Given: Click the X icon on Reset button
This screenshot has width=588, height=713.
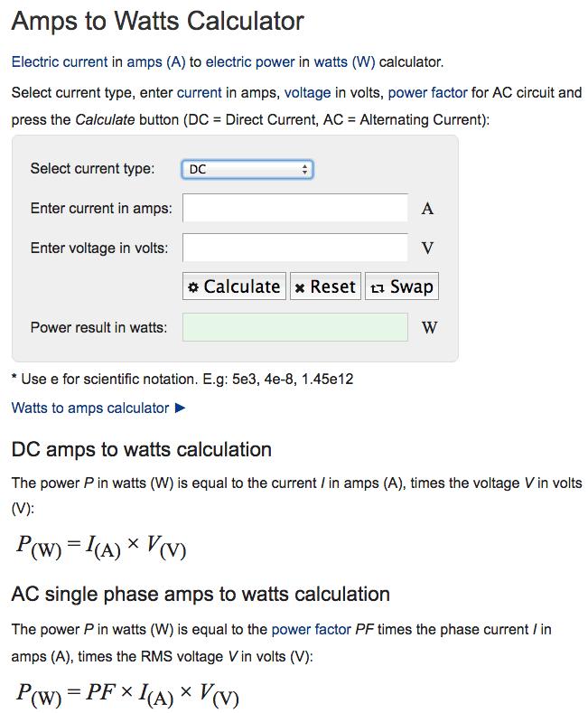Looking at the screenshot, I should [x=300, y=288].
